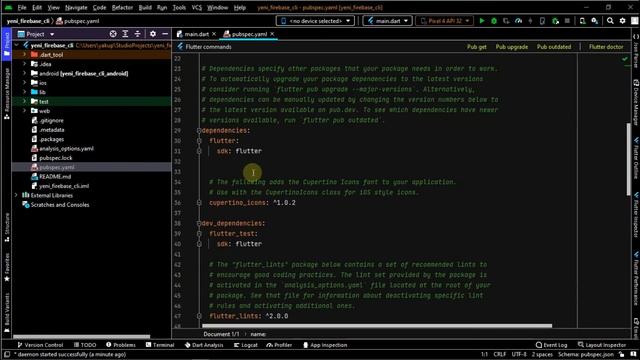This screenshot has width=640, height=360.
Task: Click the Project panel horizontal scrollbar
Action: point(82,337)
